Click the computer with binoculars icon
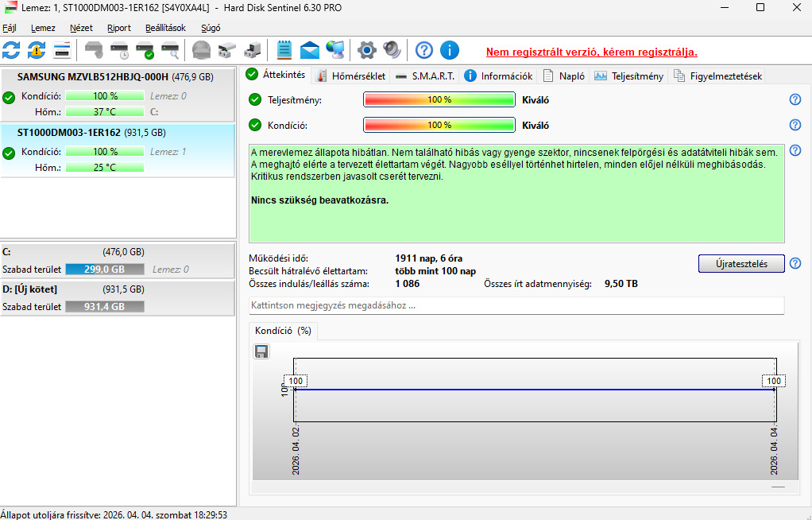The image size is (812, 520). (252, 50)
